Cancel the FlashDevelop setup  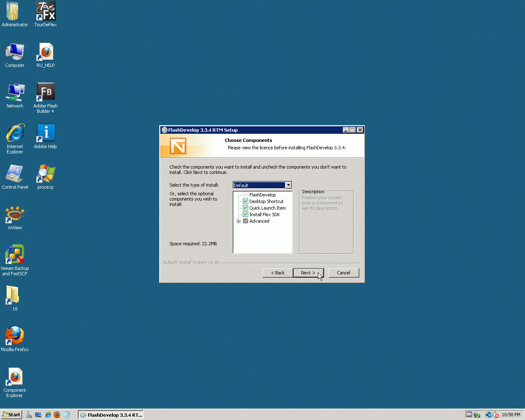(x=344, y=273)
